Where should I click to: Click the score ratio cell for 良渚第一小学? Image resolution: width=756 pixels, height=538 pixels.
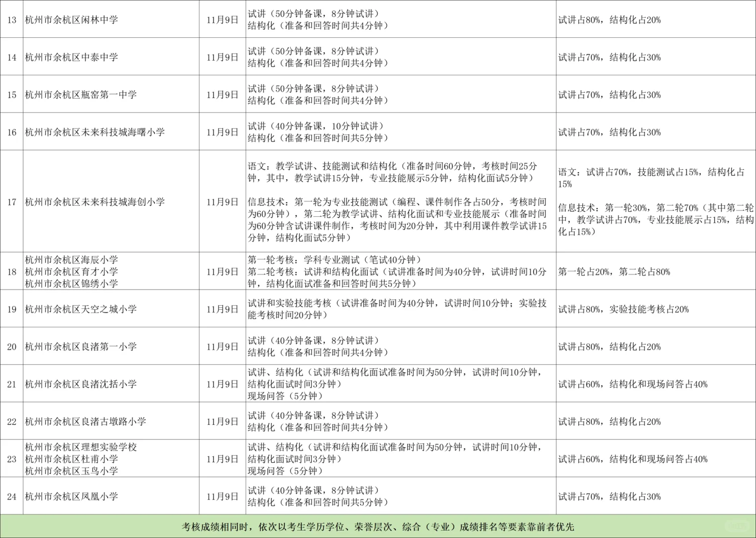[656, 346]
